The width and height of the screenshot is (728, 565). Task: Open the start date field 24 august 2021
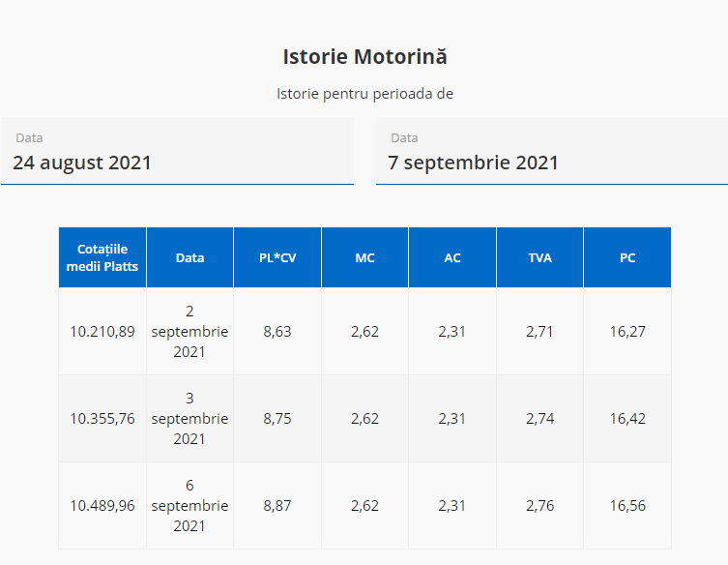click(177, 162)
